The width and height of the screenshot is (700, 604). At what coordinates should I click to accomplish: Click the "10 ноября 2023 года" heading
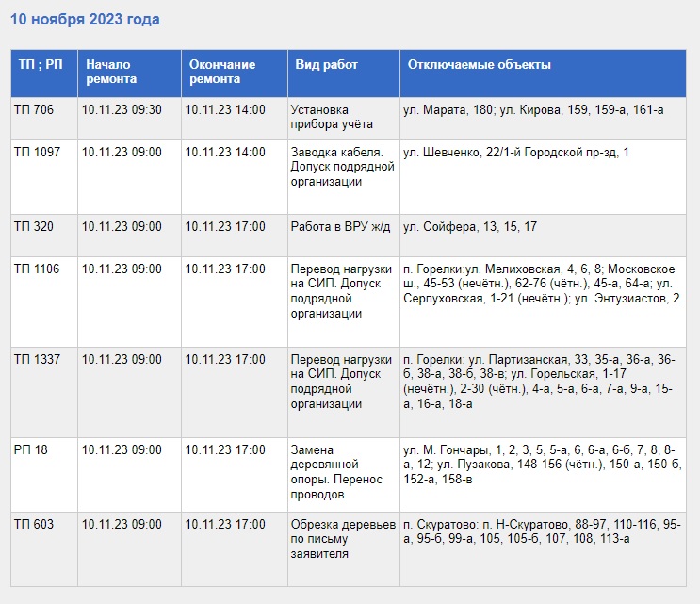[85, 19]
